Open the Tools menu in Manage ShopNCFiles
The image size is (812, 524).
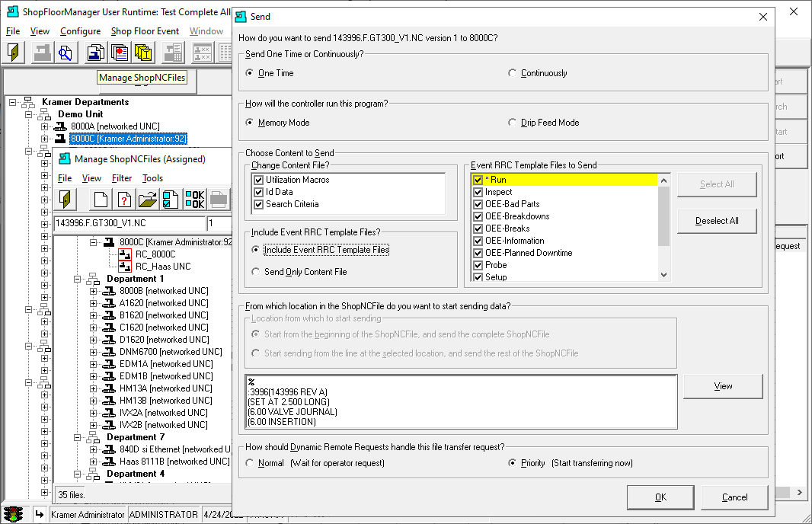[x=153, y=178]
